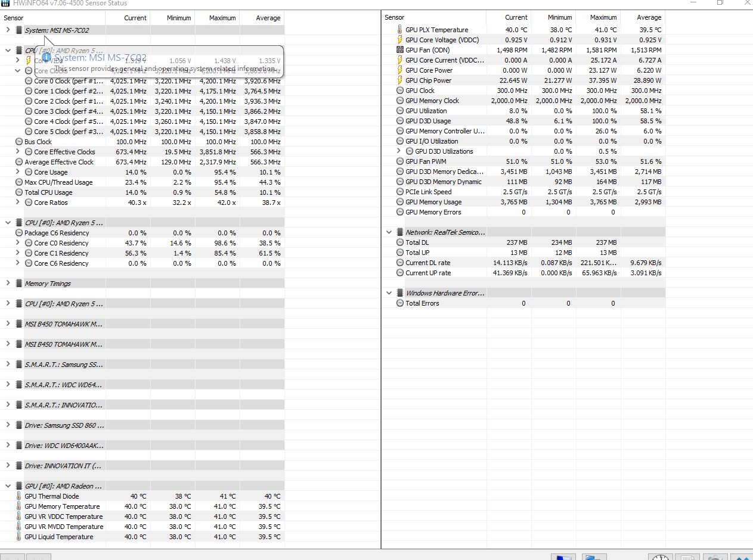Select the S.M.A.R.T.: INNOVATIO... group header
Viewport: 753px width, 560px height.
(x=142, y=405)
